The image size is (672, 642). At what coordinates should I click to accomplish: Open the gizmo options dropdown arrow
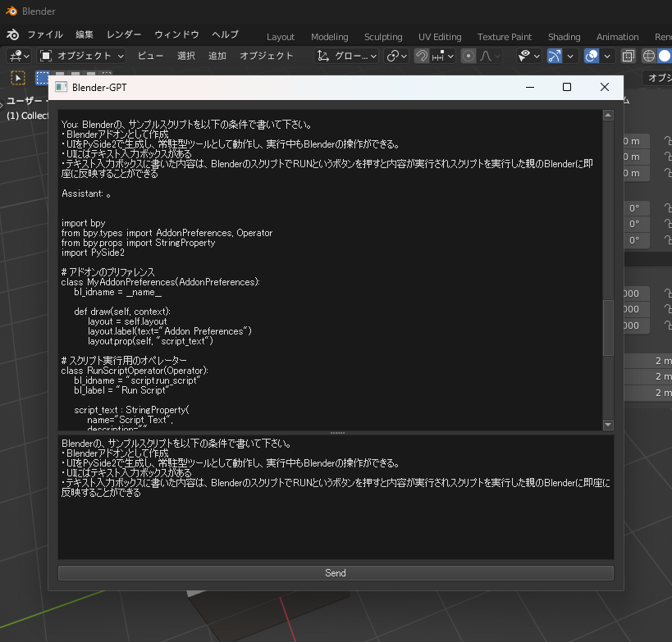tap(570, 56)
